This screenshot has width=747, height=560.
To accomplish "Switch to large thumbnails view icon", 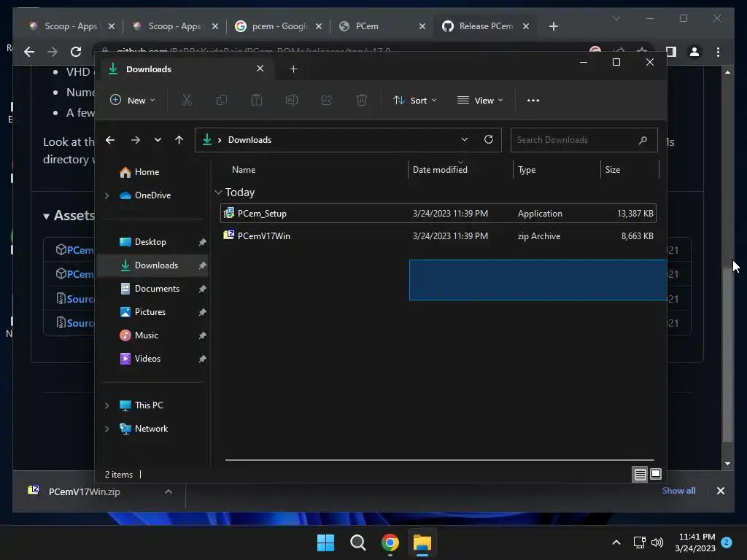I will coord(656,474).
